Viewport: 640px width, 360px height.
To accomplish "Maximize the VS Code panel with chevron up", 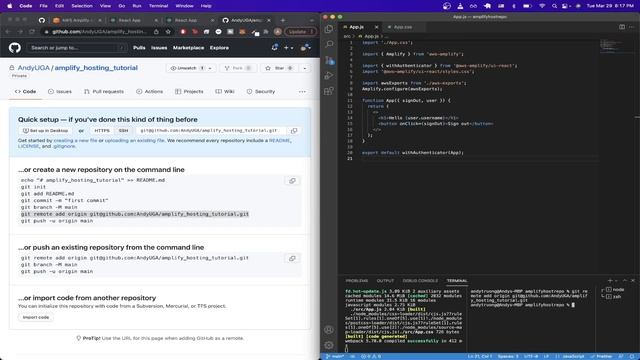I will point(624,280).
